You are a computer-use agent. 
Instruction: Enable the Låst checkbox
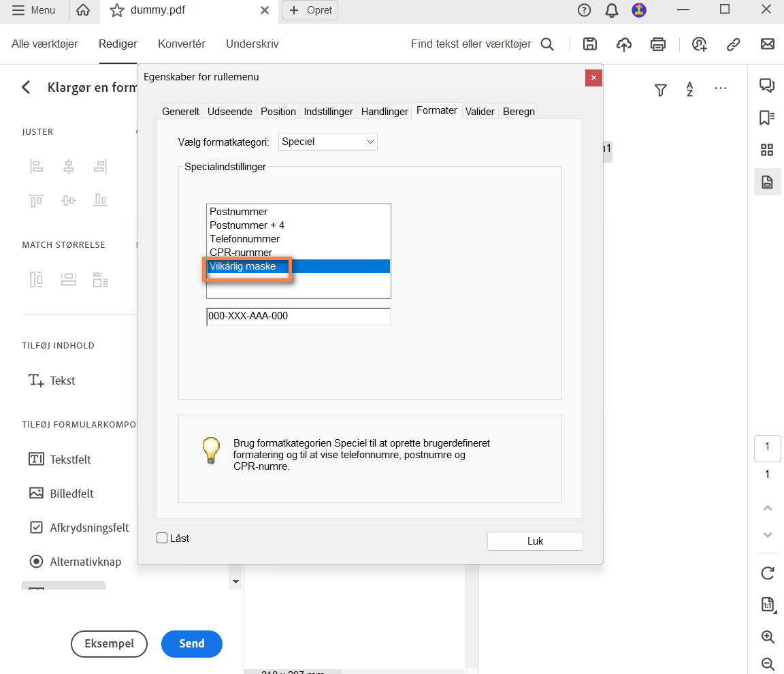[x=162, y=538]
